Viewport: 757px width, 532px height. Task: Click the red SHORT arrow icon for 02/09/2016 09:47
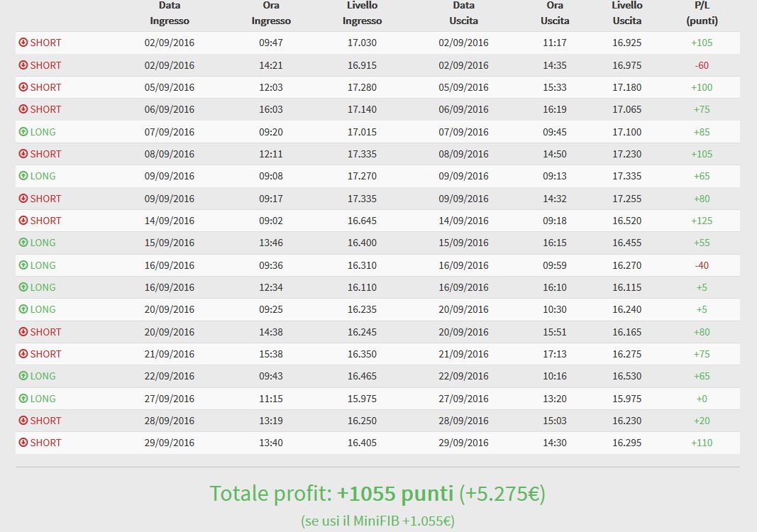pyautogui.click(x=23, y=43)
